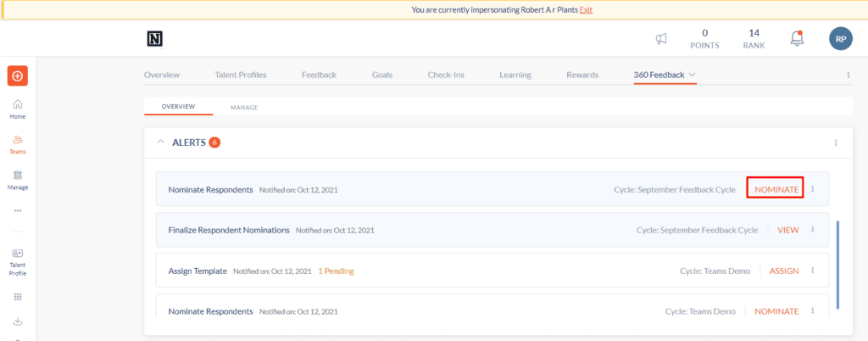
Task: Click the ALERTS heading text
Action: (x=189, y=143)
